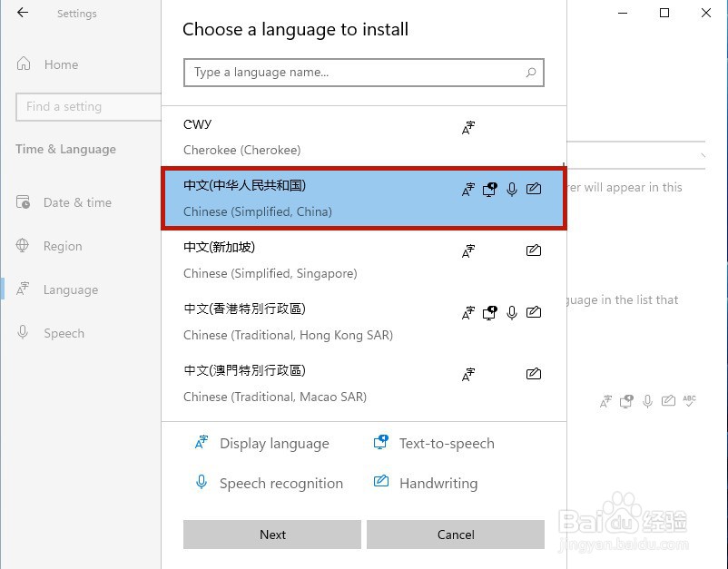Click the Settings back arrow
The width and height of the screenshot is (728, 569).
tap(23, 13)
